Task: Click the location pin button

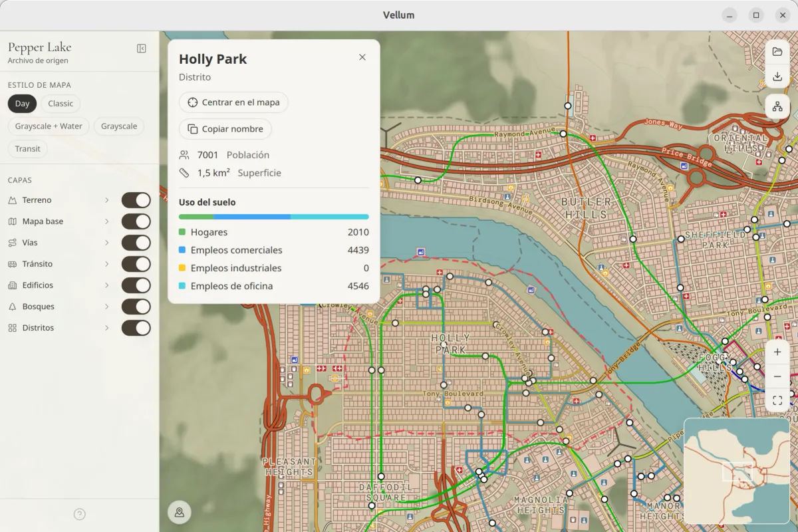Action: tap(180, 512)
